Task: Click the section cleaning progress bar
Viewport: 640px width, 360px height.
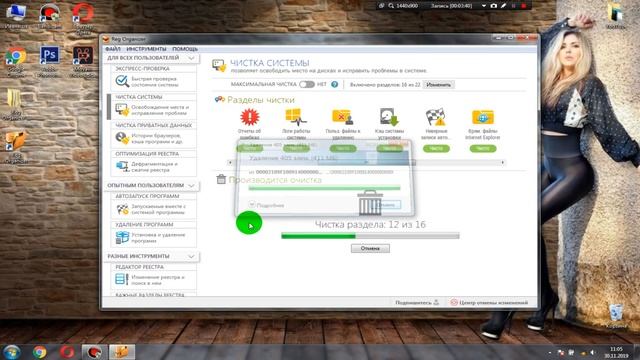Action: click(x=370, y=236)
